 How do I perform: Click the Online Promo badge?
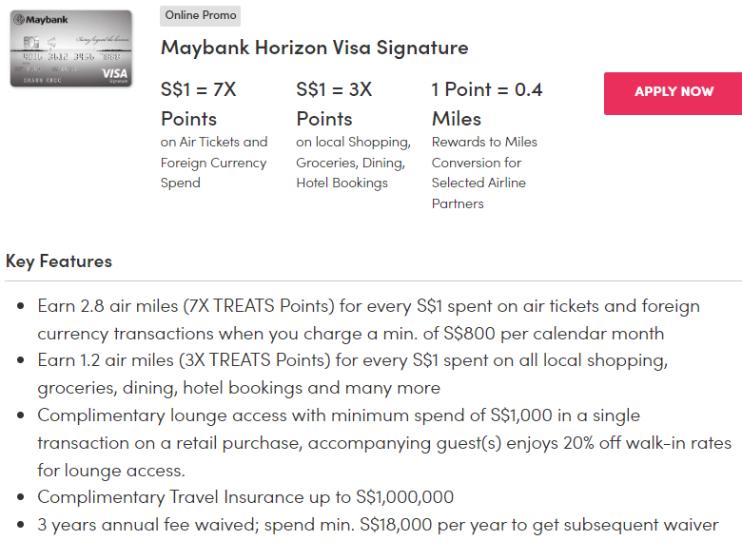(x=202, y=15)
